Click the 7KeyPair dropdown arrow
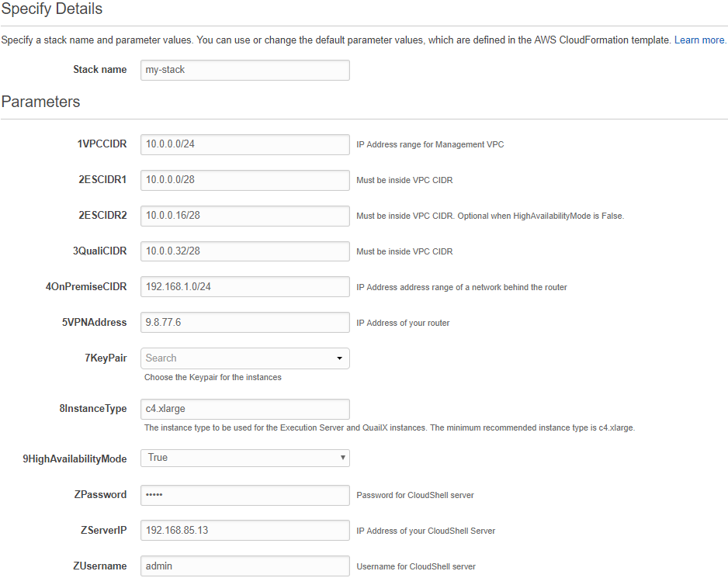 (x=339, y=358)
